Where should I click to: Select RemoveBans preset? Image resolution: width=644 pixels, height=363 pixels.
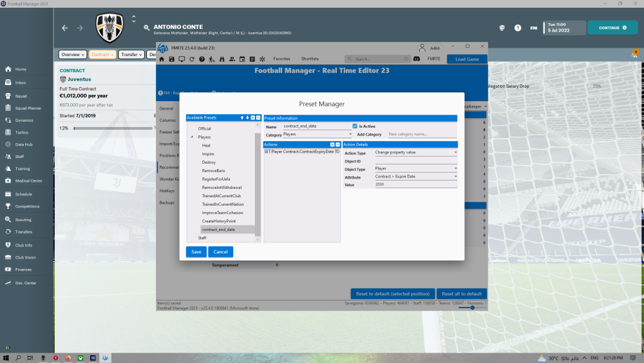214,171
